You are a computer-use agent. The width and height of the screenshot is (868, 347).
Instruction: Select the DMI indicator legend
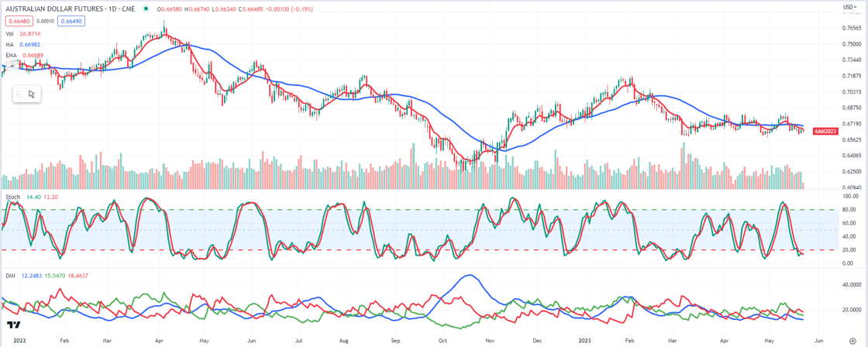[11, 275]
